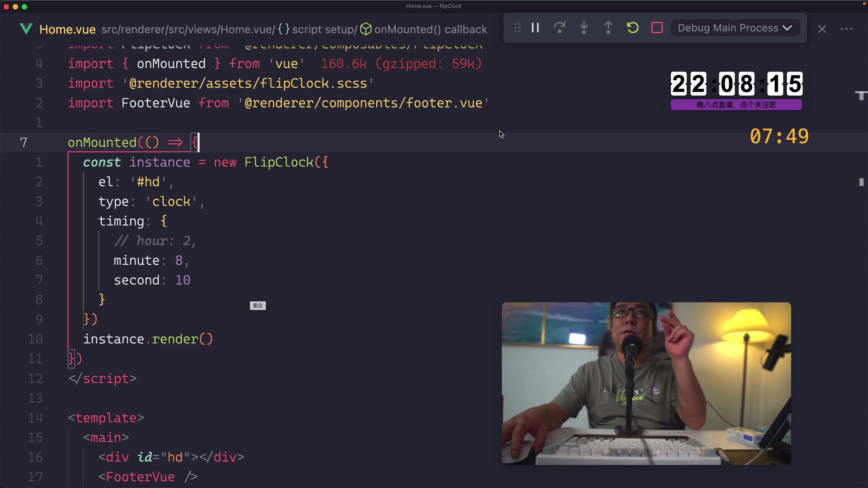
Task: Click the Step Into debug icon
Action: pyautogui.click(x=584, y=28)
